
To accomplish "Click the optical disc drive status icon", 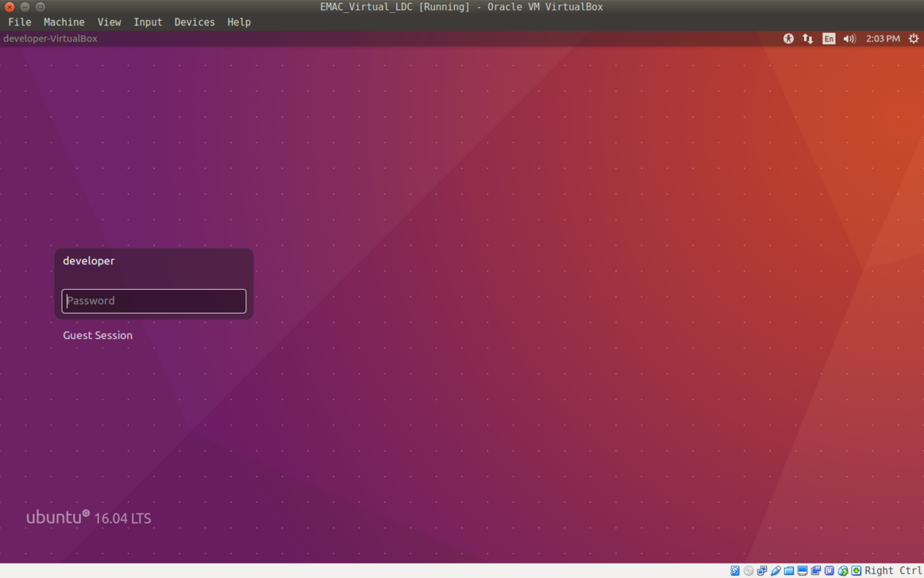I will [748, 571].
